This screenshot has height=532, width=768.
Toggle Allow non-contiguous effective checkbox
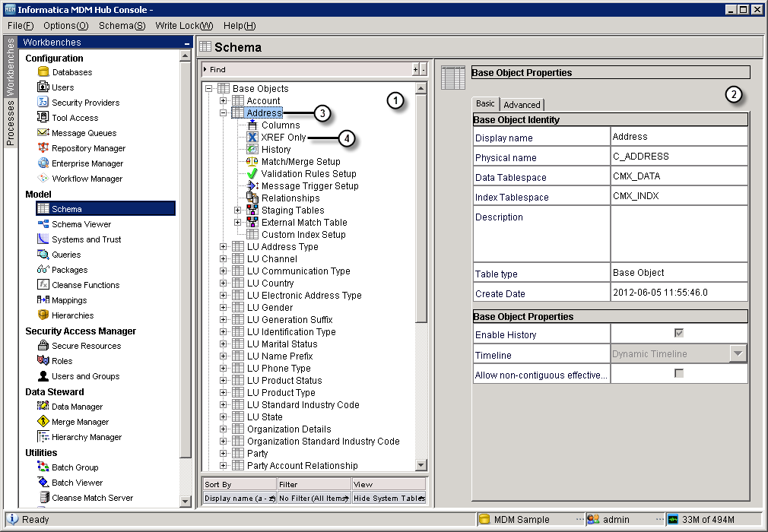point(679,373)
